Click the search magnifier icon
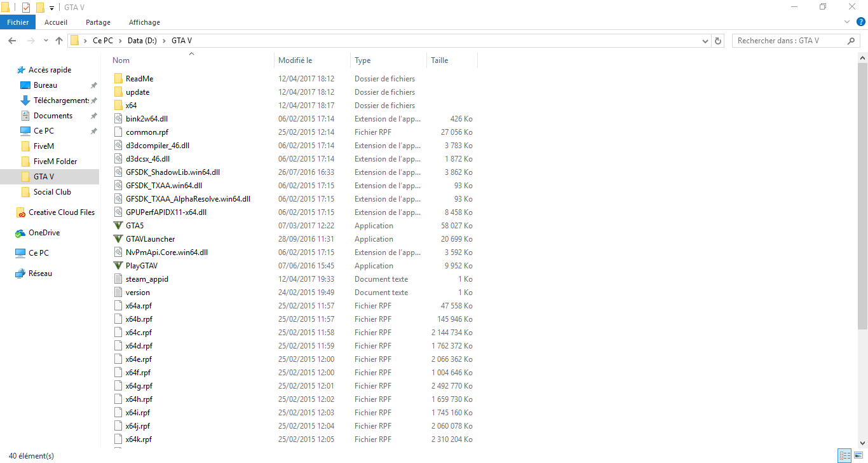 (x=851, y=41)
